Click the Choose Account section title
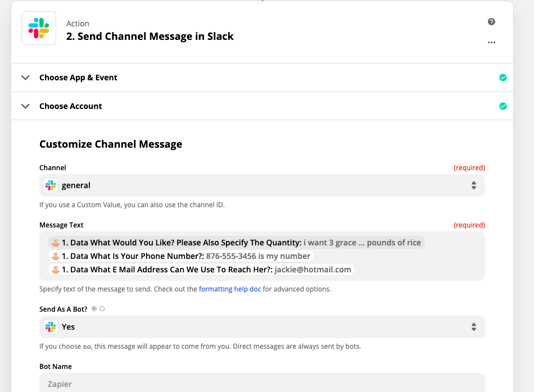Screen dimensions: 534x392 coord(71,106)
